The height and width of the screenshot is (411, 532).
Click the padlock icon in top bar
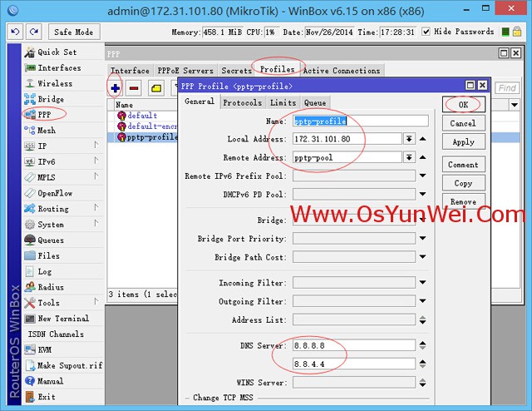pos(517,32)
